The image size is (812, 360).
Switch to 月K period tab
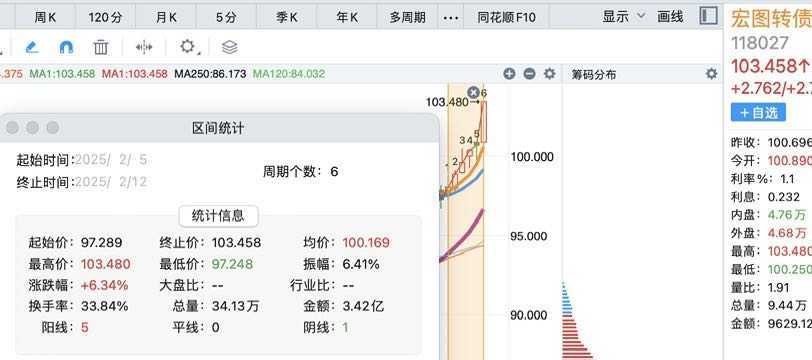coord(166,18)
